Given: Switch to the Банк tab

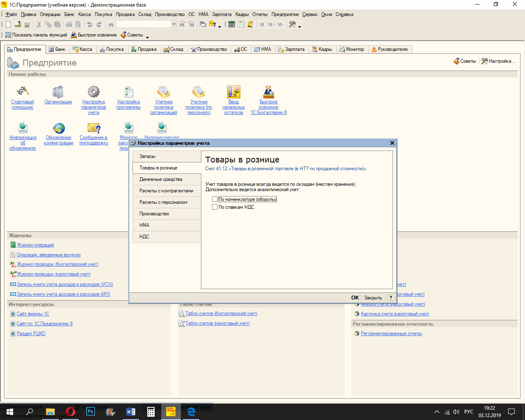Looking at the screenshot, I should pos(57,49).
